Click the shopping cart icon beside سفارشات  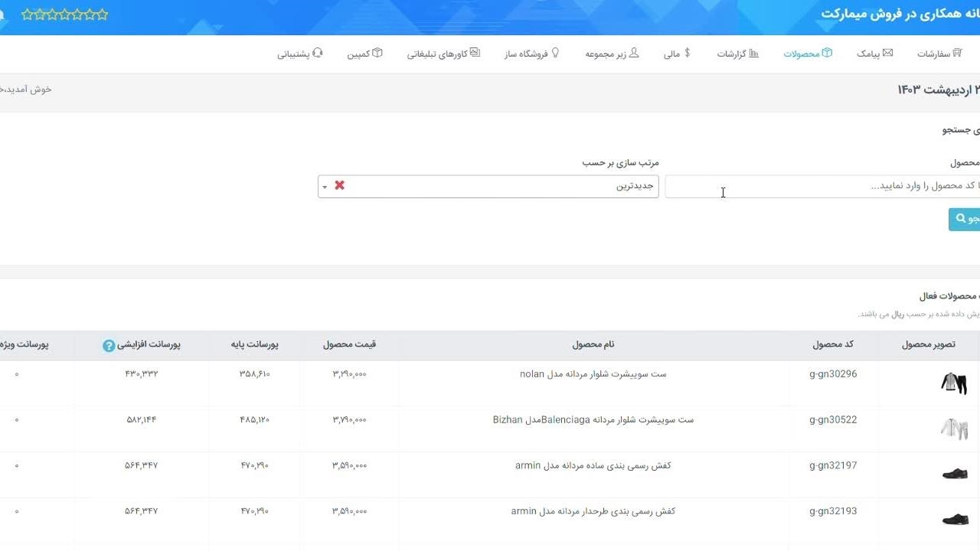(957, 53)
